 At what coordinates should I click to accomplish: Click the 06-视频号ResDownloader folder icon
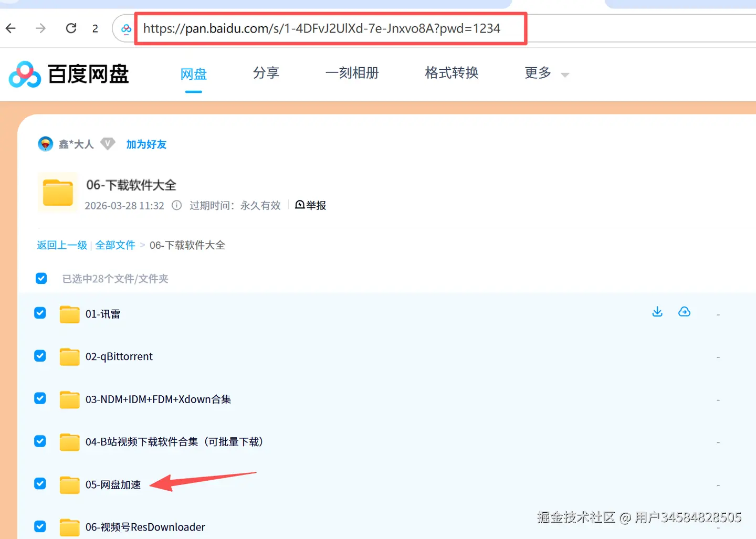(69, 527)
